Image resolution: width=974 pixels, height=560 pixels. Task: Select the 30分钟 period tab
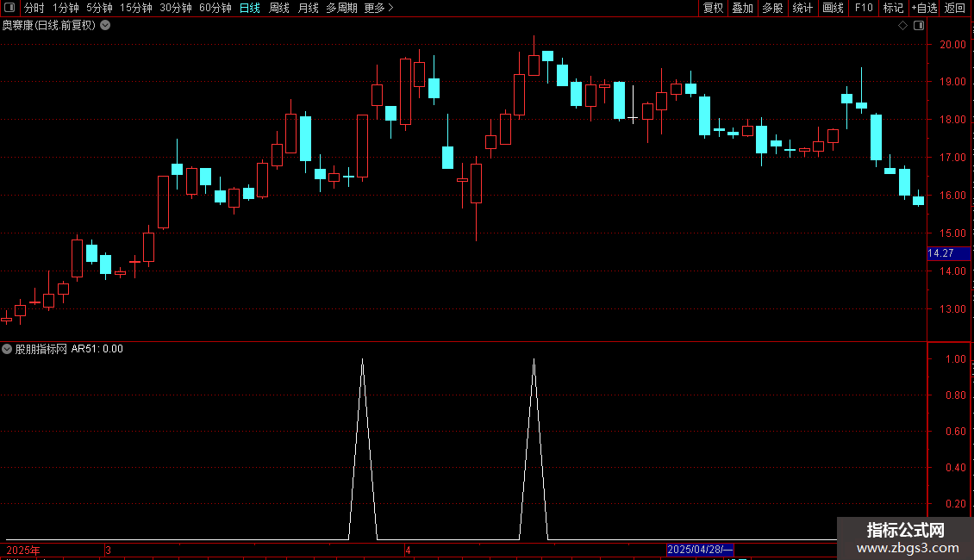pyautogui.click(x=176, y=8)
